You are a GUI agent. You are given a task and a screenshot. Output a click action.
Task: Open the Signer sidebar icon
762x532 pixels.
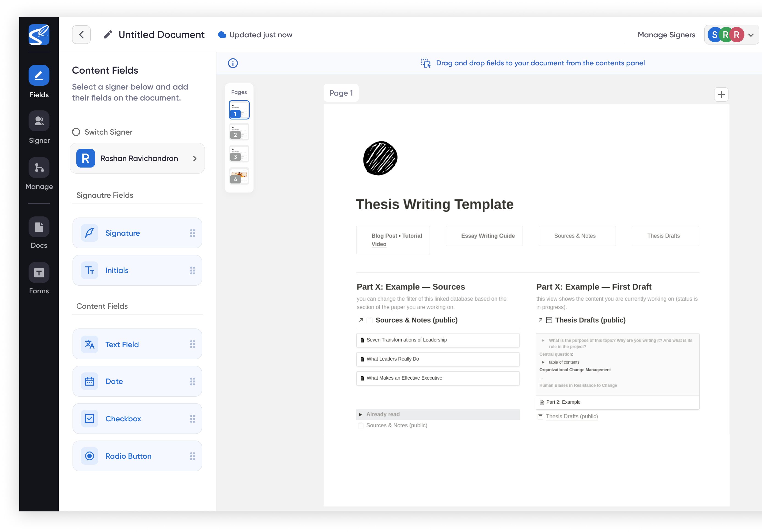click(x=39, y=121)
